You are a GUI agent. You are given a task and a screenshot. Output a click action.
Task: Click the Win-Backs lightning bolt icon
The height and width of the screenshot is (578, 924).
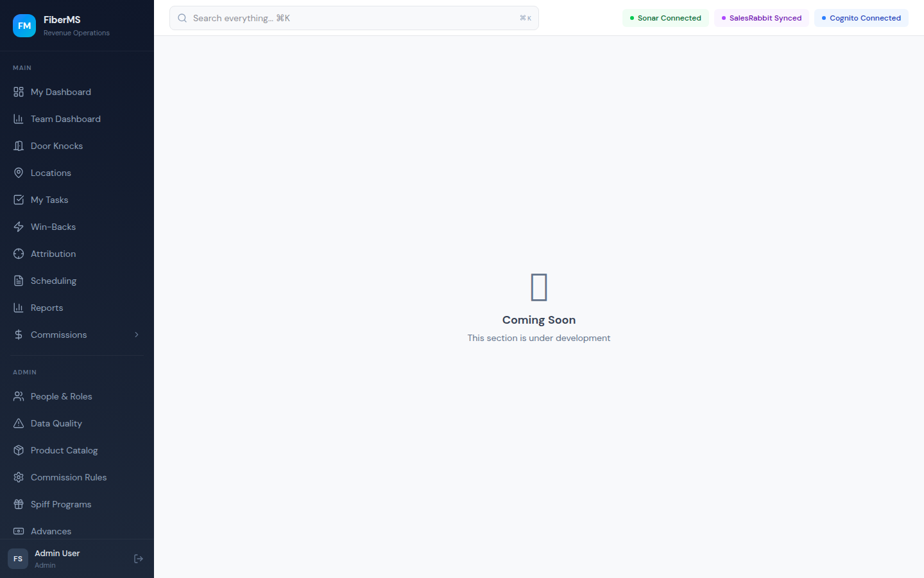[19, 227]
